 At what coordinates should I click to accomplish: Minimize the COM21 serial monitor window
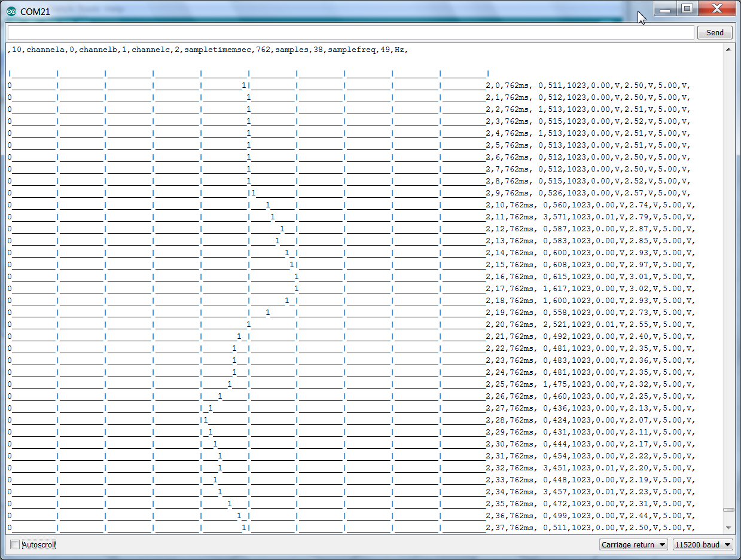[x=664, y=9]
